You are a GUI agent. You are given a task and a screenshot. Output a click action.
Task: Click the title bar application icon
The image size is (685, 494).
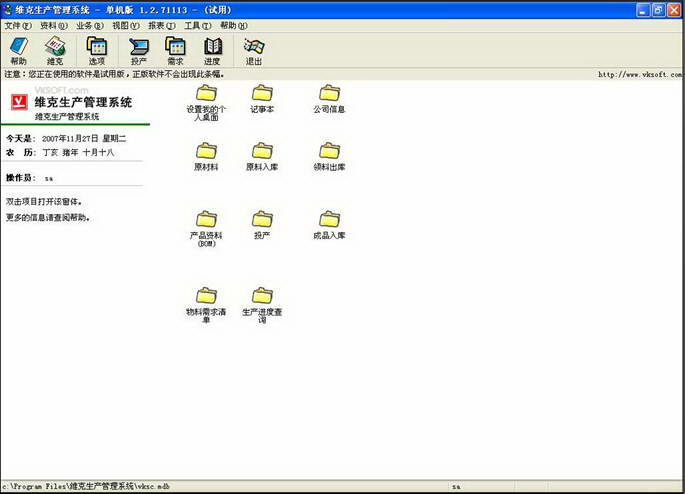(x=7, y=10)
